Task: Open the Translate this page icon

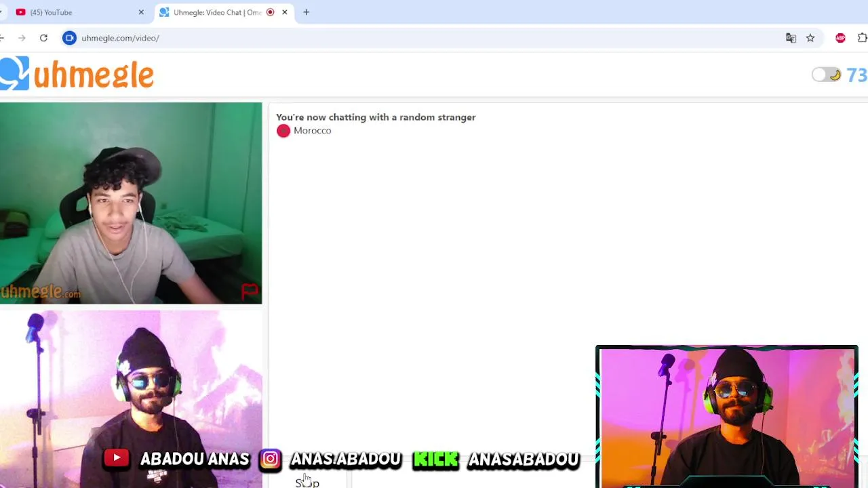Action: 791,38
